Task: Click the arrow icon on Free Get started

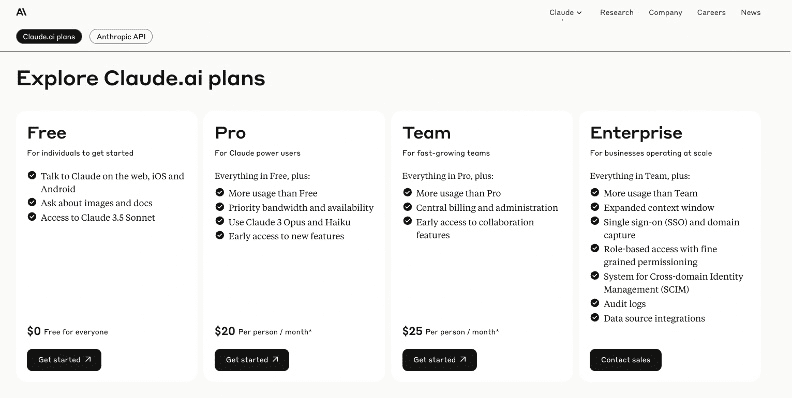Action: click(x=88, y=360)
